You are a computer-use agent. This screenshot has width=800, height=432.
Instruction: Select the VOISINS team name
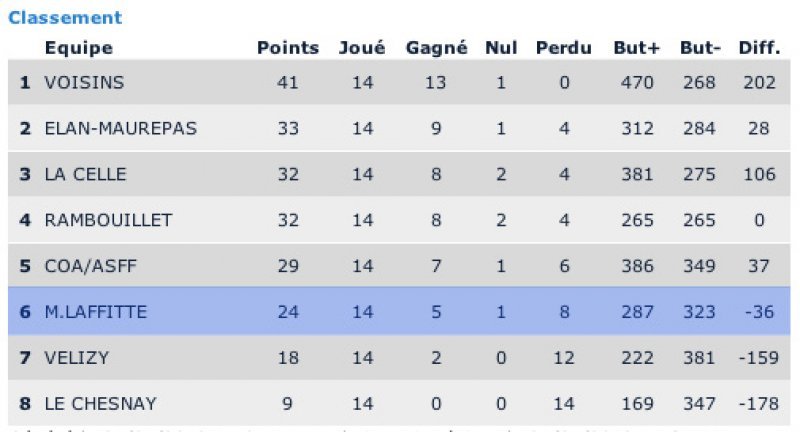(84, 83)
